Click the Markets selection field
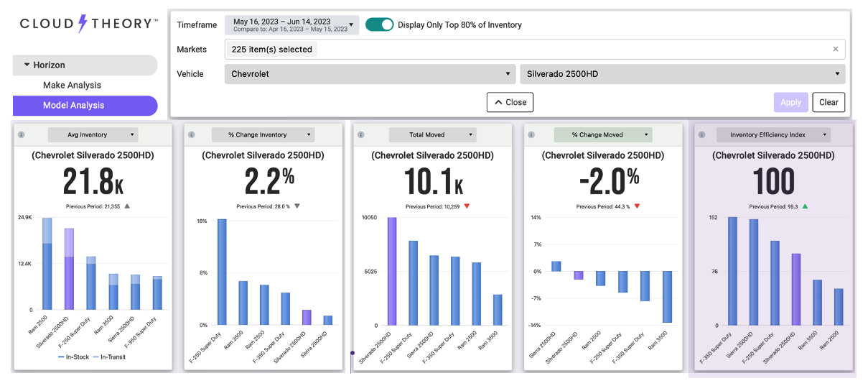 (535, 50)
